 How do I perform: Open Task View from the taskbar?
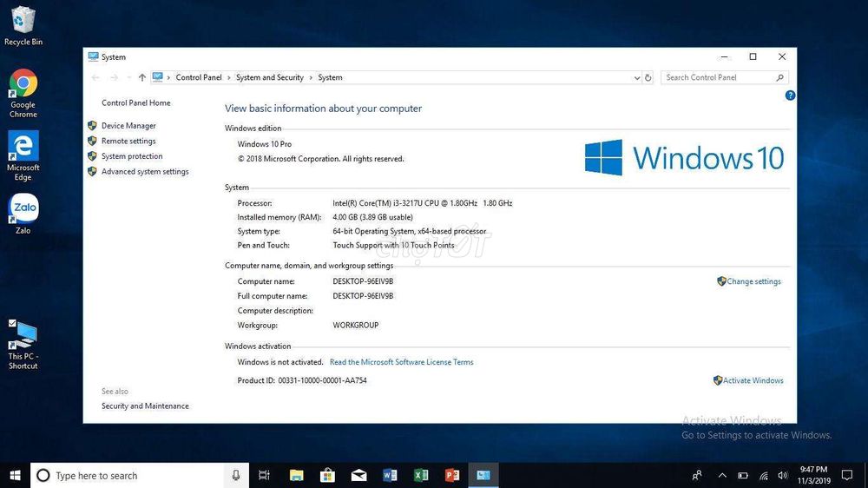click(x=264, y=475)
